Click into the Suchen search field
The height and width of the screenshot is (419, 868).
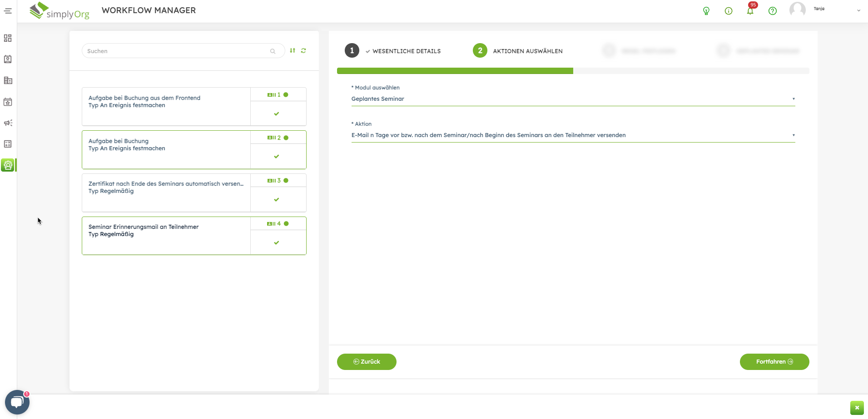177,51
